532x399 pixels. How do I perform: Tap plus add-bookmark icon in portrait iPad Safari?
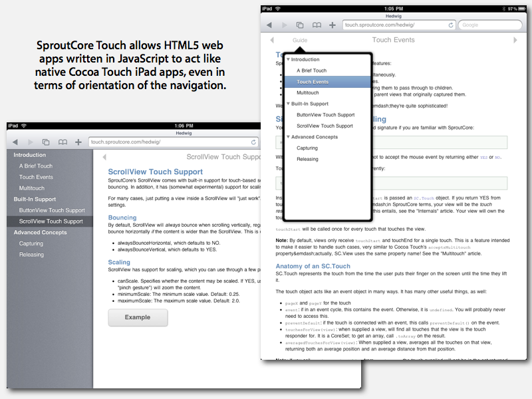[332, 25]
